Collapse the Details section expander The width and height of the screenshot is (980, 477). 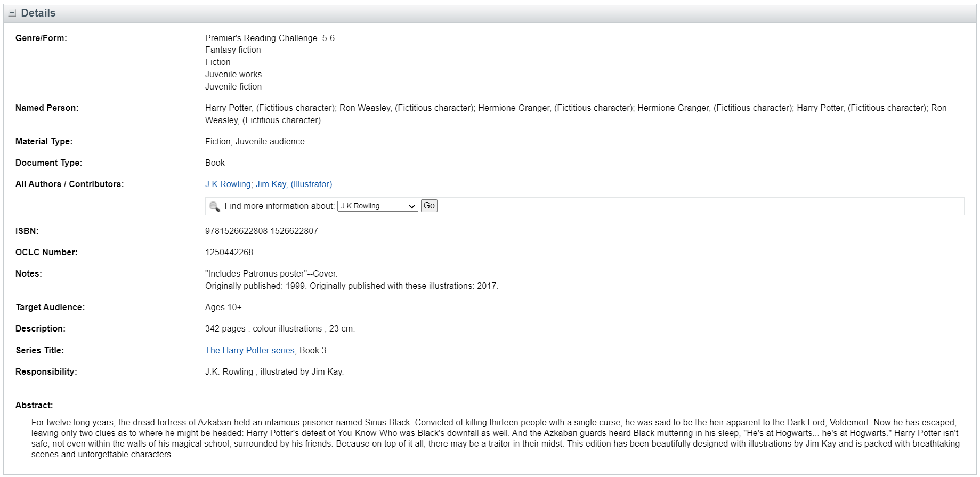click(12, 13)
